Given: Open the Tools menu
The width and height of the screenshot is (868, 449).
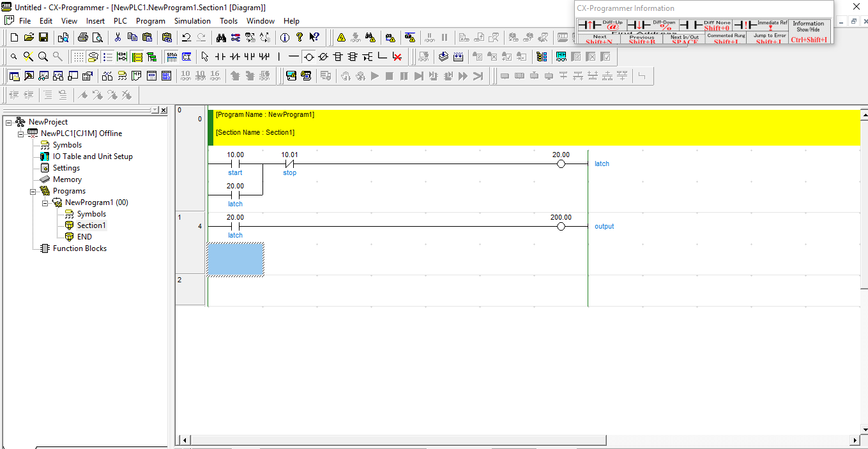Looking at the screenshot, I should click(x=229, y=20).
